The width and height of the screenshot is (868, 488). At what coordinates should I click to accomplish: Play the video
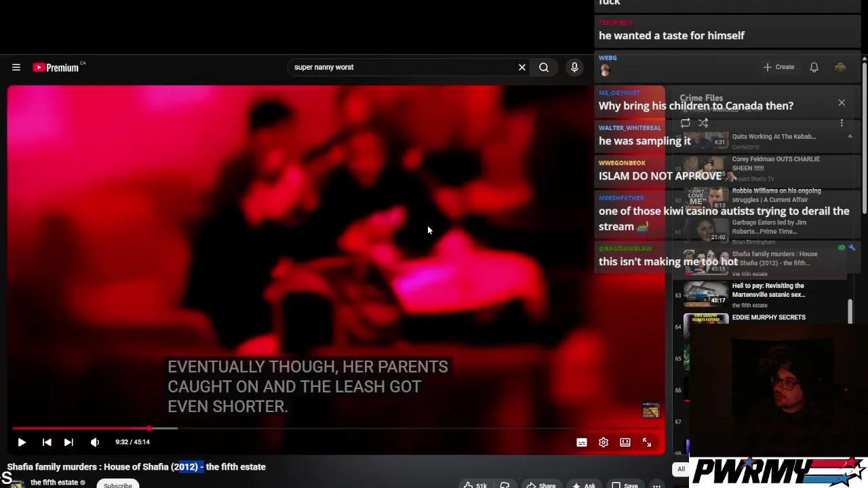click(x=22, y=442)
